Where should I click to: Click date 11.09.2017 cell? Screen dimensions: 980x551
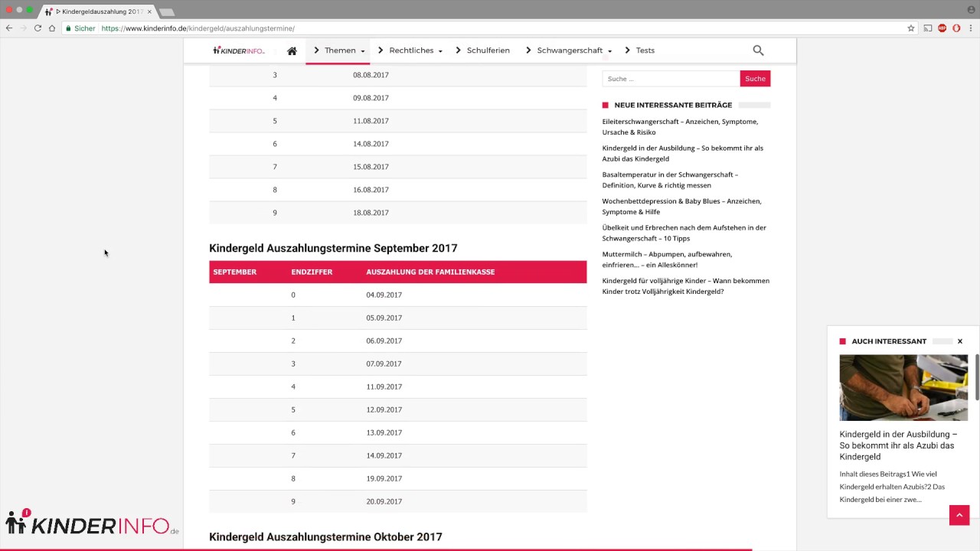[x=384, y=386]
